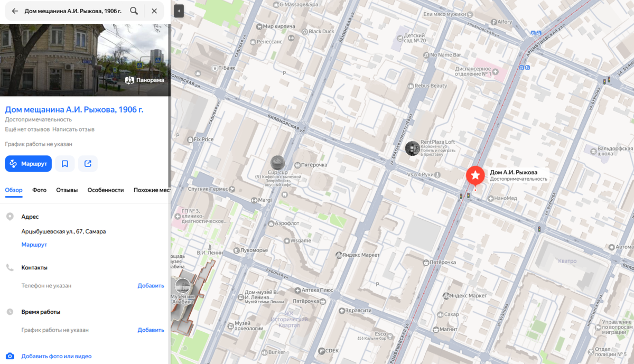Click the Margi map marker

tap(253, 200)
